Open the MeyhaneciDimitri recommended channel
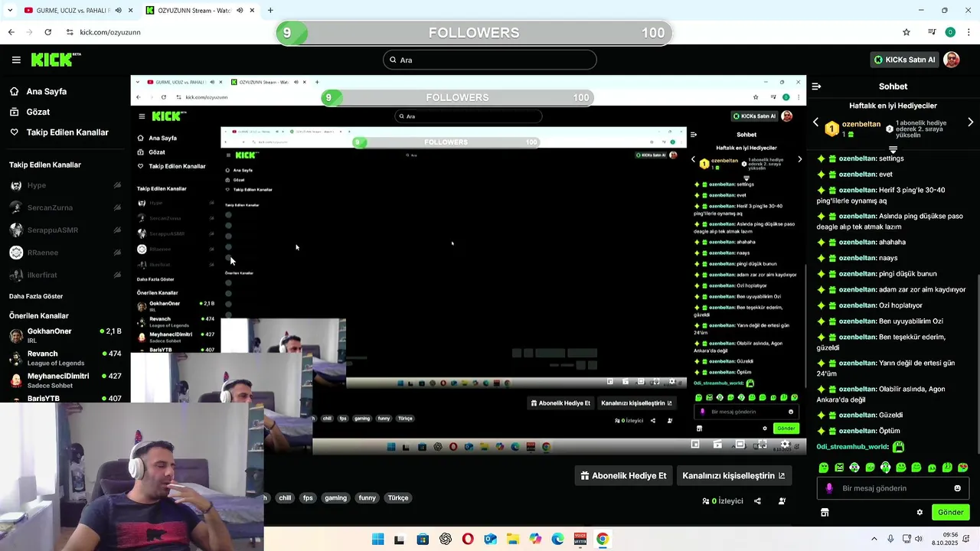The image size is (980, 551). pyautogui.click(x=65, y=380)
